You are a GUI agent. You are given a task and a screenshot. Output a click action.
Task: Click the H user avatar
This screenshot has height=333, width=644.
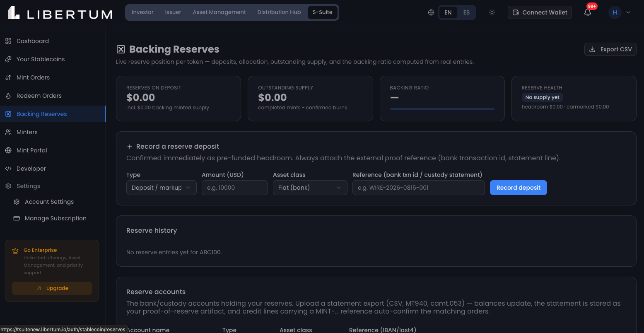615,12
